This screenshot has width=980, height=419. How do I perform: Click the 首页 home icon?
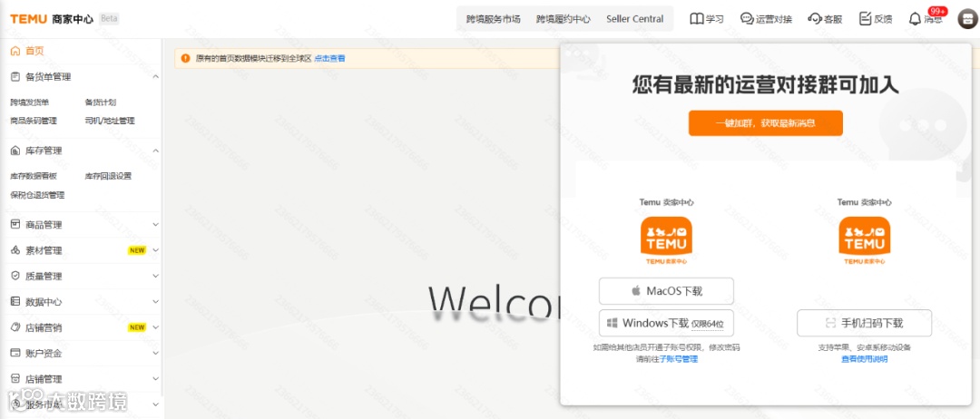15,51
